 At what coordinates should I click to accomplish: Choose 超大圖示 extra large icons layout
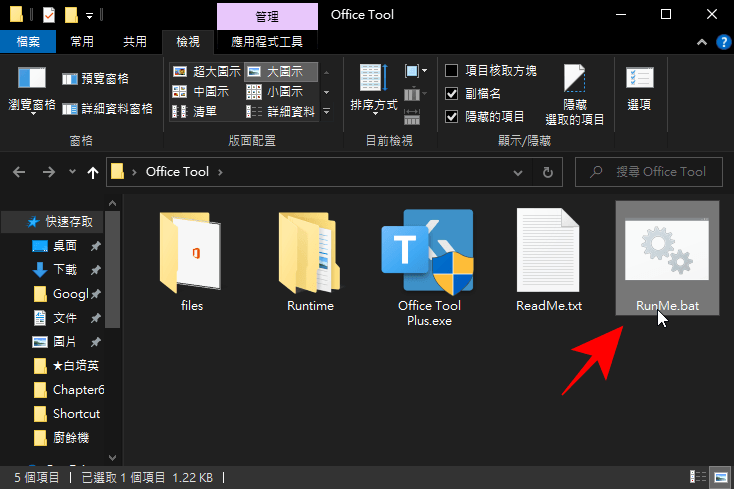pos(206,72)
